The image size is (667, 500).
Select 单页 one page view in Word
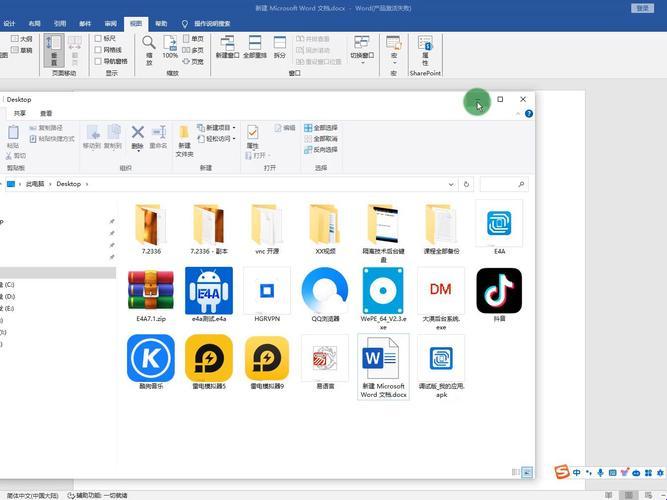[193, 39]
